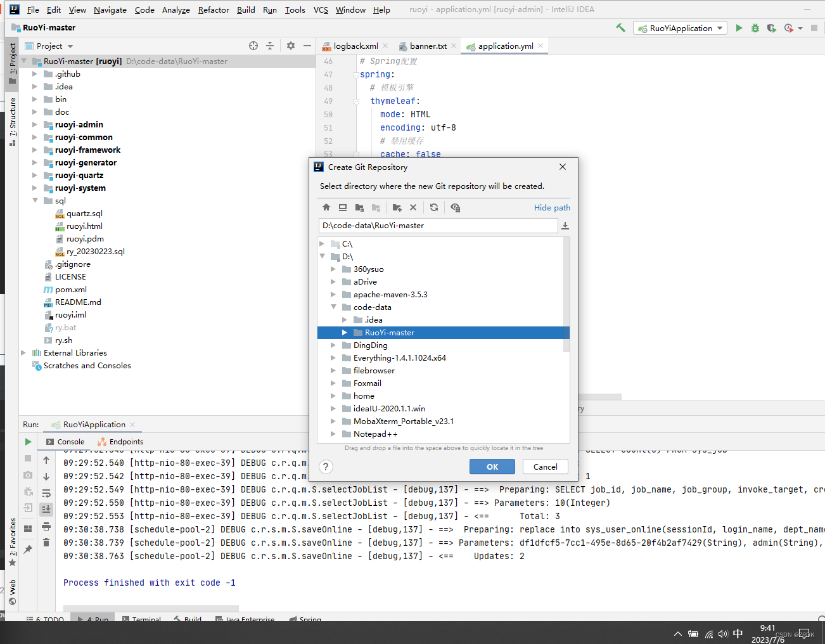Open the Favorites tool window tab
This screenshot has height=644, width=825.
(x=13, y=542)
